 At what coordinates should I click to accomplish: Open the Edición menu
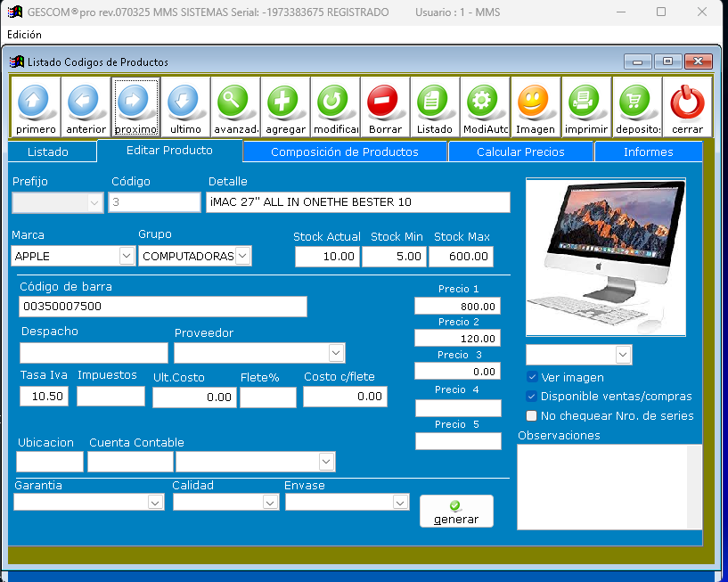coord(24,35)
